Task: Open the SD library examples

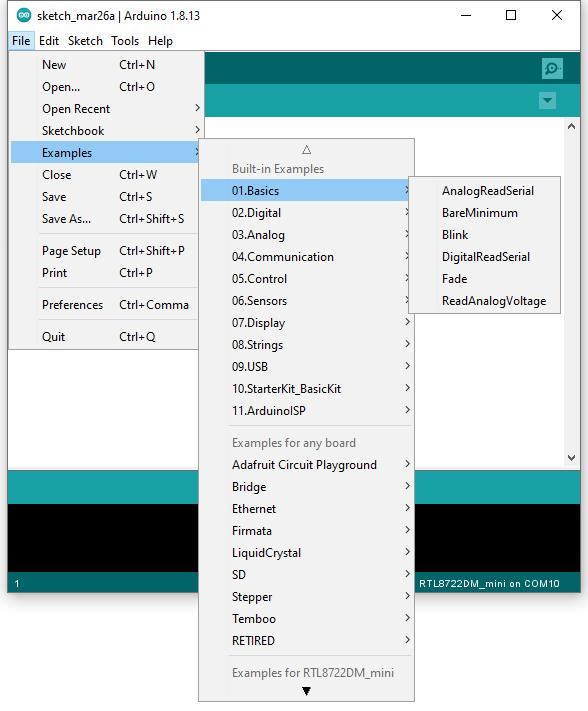Action: (306, 575)
